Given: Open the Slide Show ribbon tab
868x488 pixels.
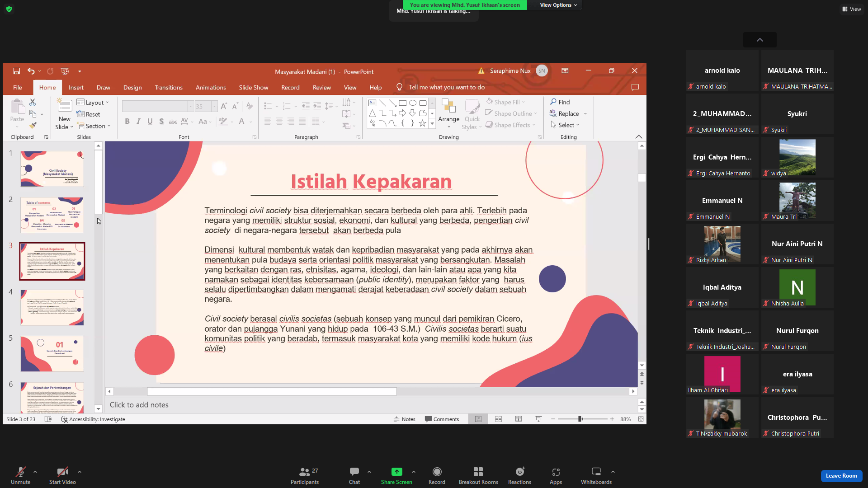Looking at the screenshot, I should [254, 87].
